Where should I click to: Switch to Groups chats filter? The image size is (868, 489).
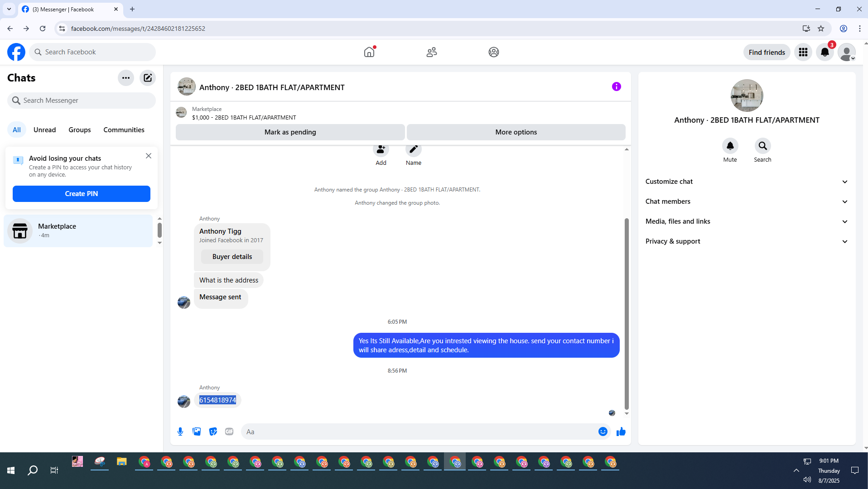[80, 130]
